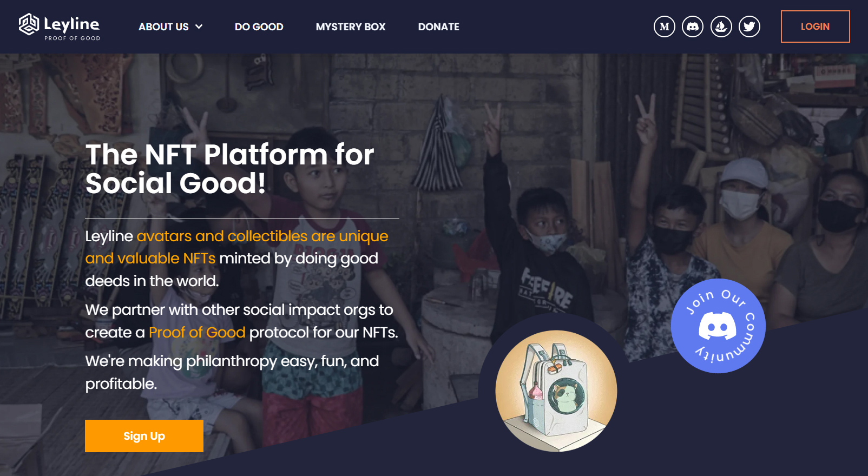Click the philanthropy easy, fun, profitable paragraph
Screen dimensions: 868x476
click(x=232, y=372)
